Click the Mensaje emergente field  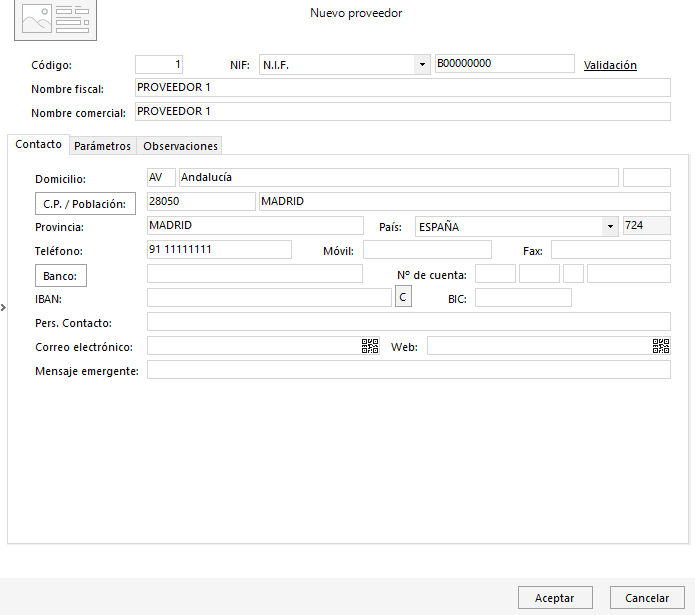click(x=409, y=369)
